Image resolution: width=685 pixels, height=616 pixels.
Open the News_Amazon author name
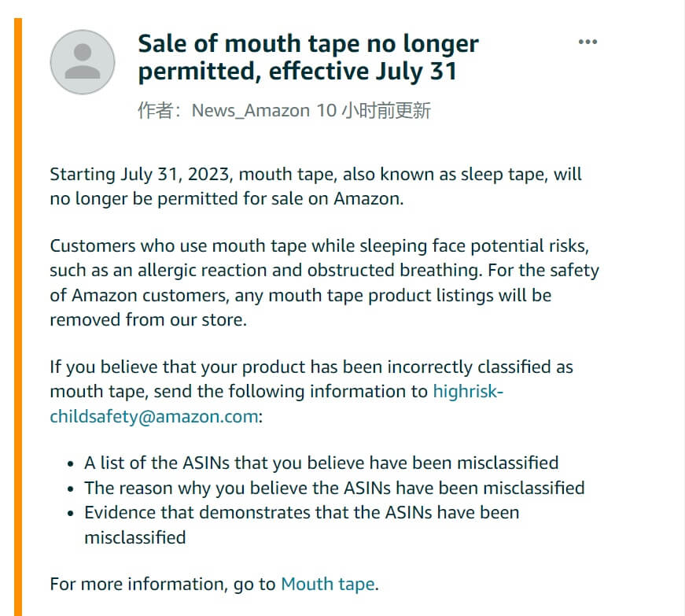point(251,110)
